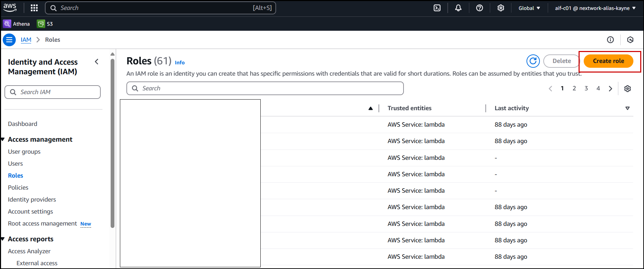Open Account settings in sidebar

[30, 212]
